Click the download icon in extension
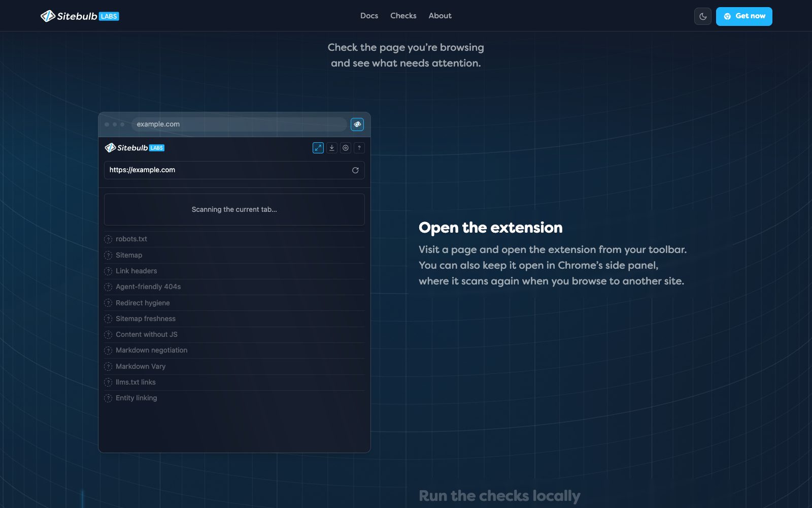Viewport: 812px width, 508px height. click(332, 148)
